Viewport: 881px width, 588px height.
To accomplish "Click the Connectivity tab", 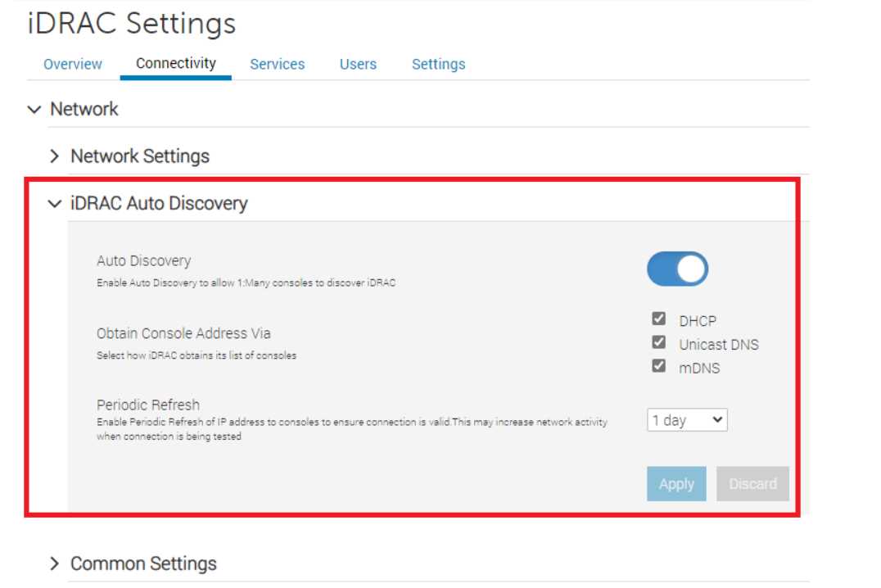I will pyautogui.click(x=176, y=63).
